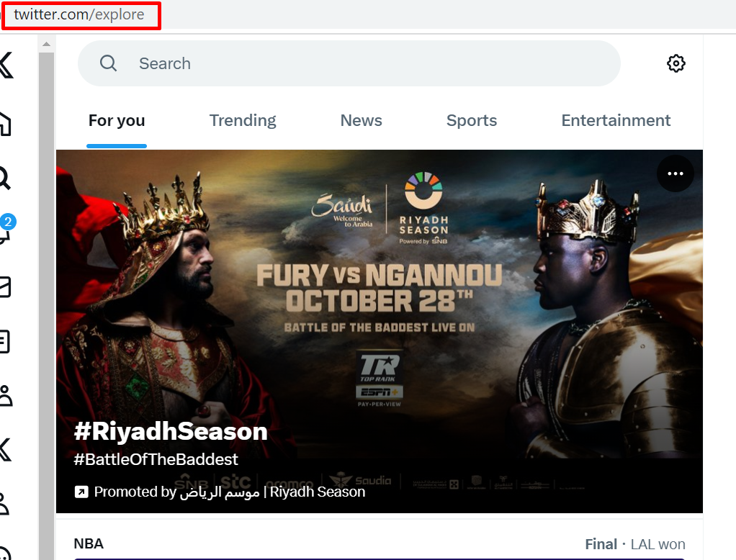Open Communities from the sidebar
Viewport: 736px width, 560px height.
[4, 396]
